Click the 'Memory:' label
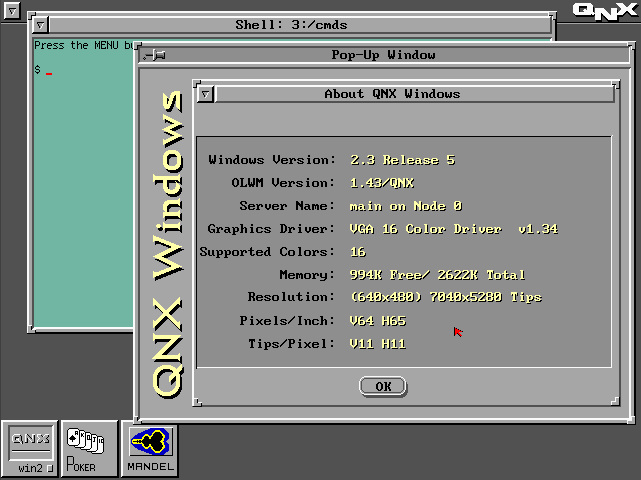This screenshot has height=480, width=641. coord(307,274)
